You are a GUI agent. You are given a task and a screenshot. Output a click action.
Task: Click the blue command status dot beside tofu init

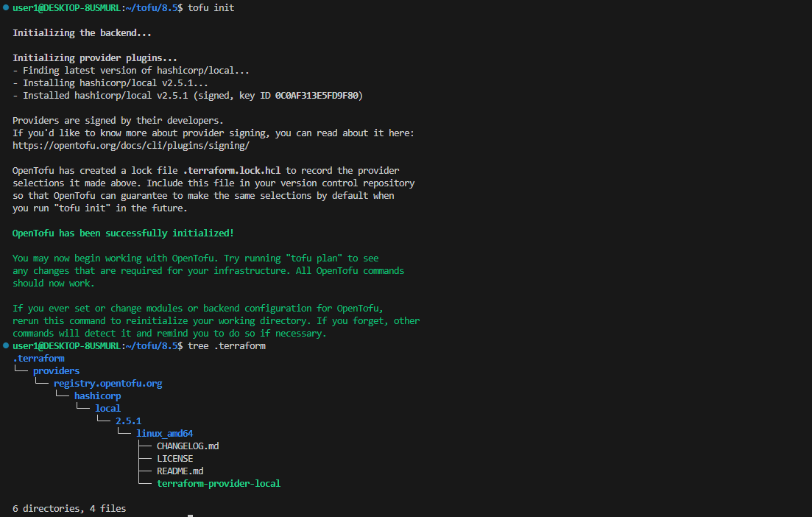(x=6, y=8)
